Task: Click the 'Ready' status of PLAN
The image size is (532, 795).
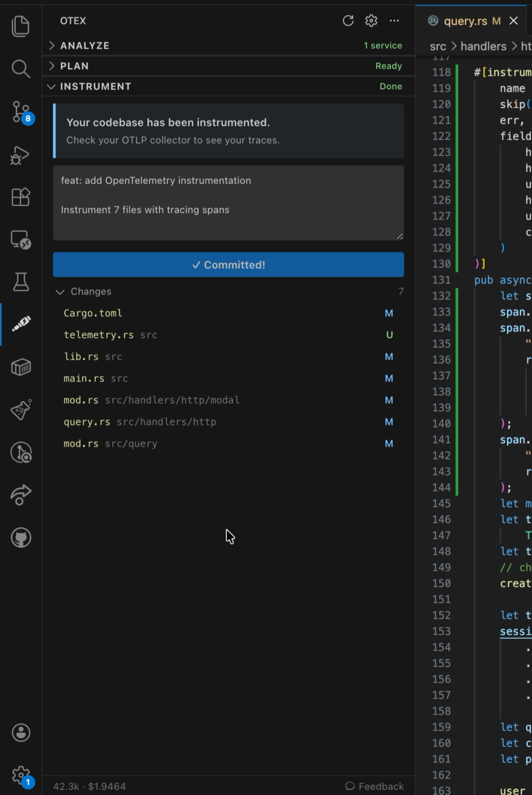Action: [389, 66]
